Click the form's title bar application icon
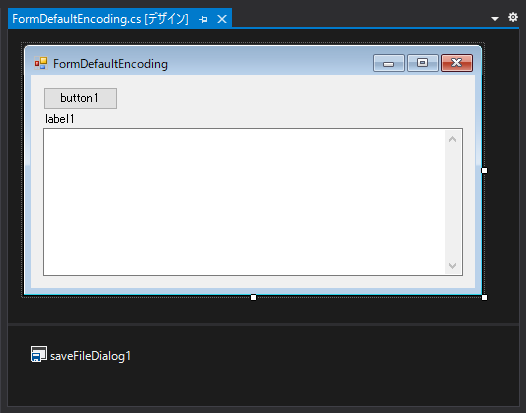The height and width of the screenshot is (413, 526). coord(41,63)
